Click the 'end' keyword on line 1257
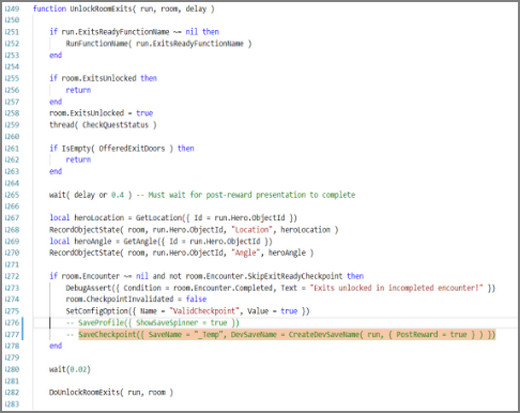The height and width of the screenshot is (413, 520). click(x=56, y=102)
